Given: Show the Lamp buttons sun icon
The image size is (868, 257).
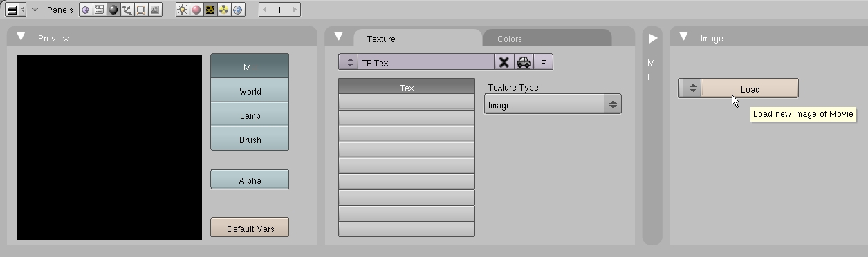Looking at the screenshot, I should pyautogui.click(x=183, y=10).
